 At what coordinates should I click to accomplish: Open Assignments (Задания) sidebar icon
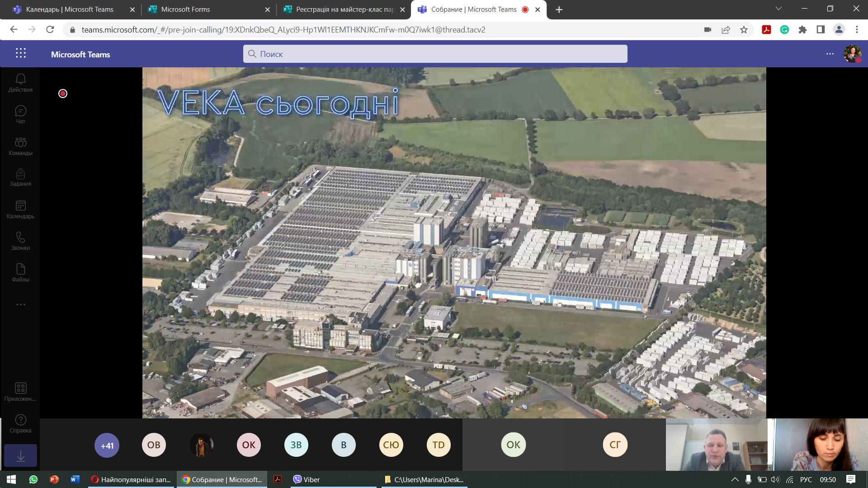(20, 178)
